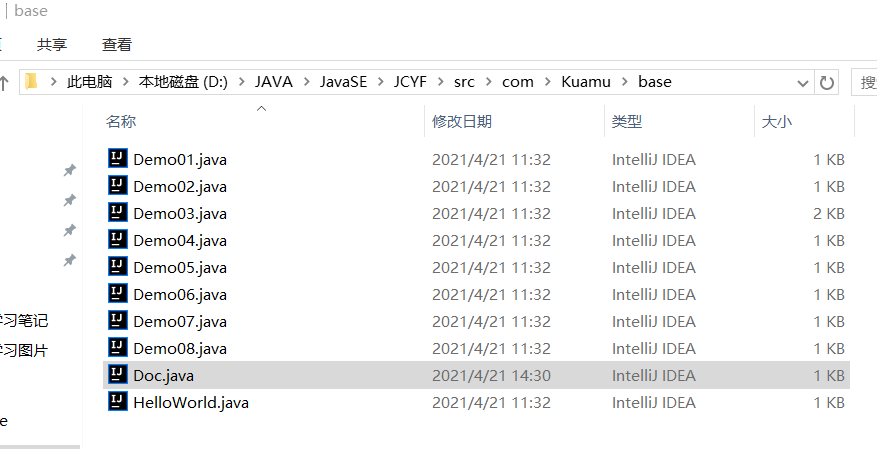Sort files by 名称 column header
This screenshot has width=877, height=449.
click(121, 121)
